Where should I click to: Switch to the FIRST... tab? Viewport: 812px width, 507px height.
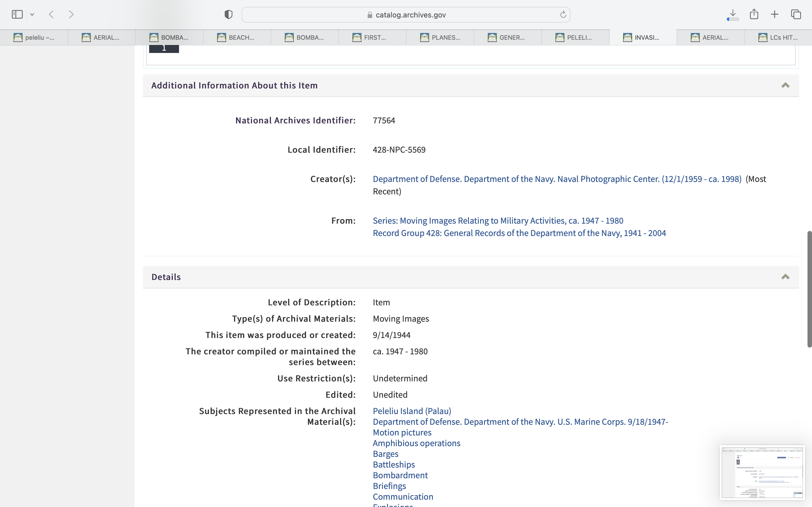[372, 37]
